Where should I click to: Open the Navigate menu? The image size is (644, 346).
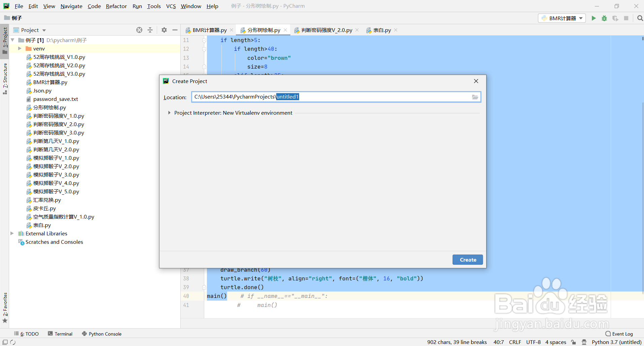click(x=71, y=6)
